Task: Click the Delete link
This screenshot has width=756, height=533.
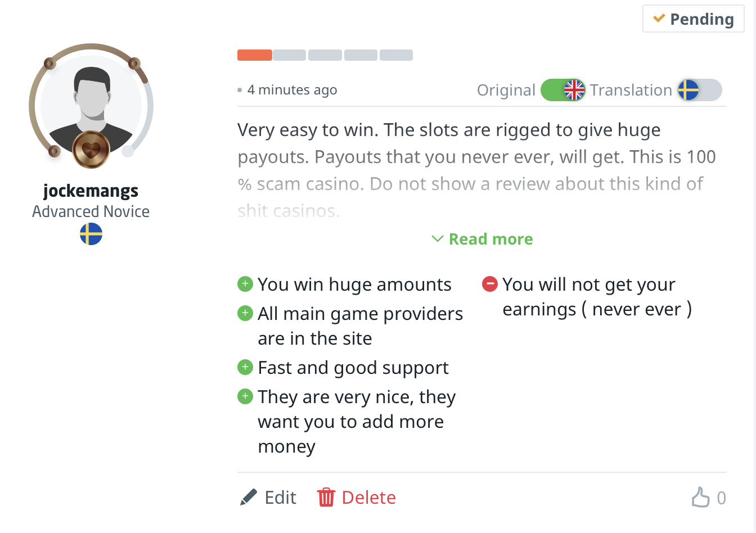Action: click(x=368, y=498)
